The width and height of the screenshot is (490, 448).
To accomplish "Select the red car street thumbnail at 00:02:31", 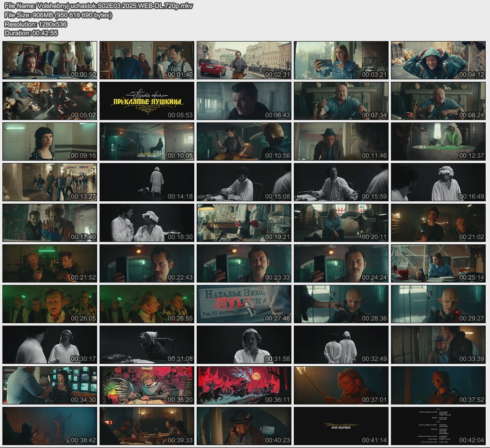I will tap(244, 60).
